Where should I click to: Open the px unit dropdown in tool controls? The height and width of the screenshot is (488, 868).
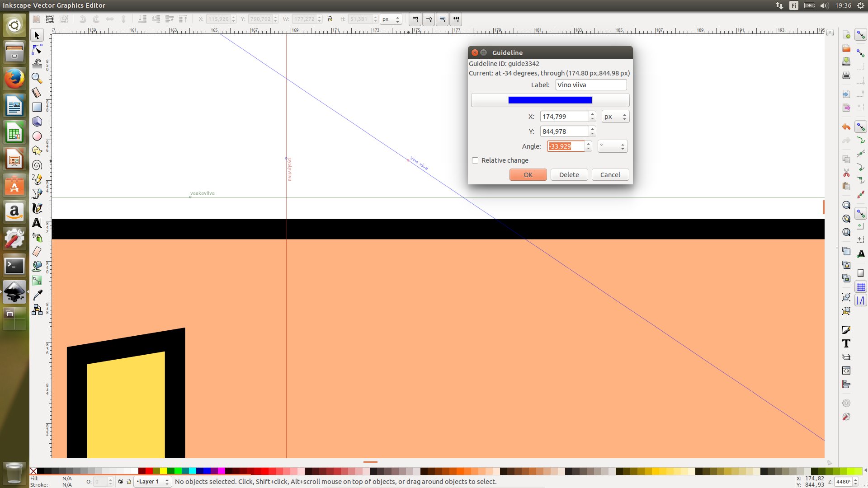(x=391, y=19)
